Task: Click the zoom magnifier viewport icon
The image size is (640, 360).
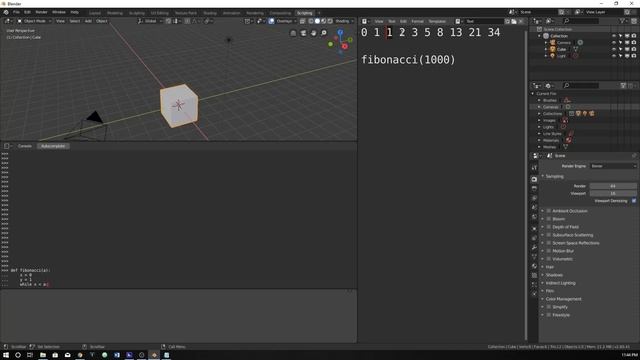Action: [x=324, y=33]
